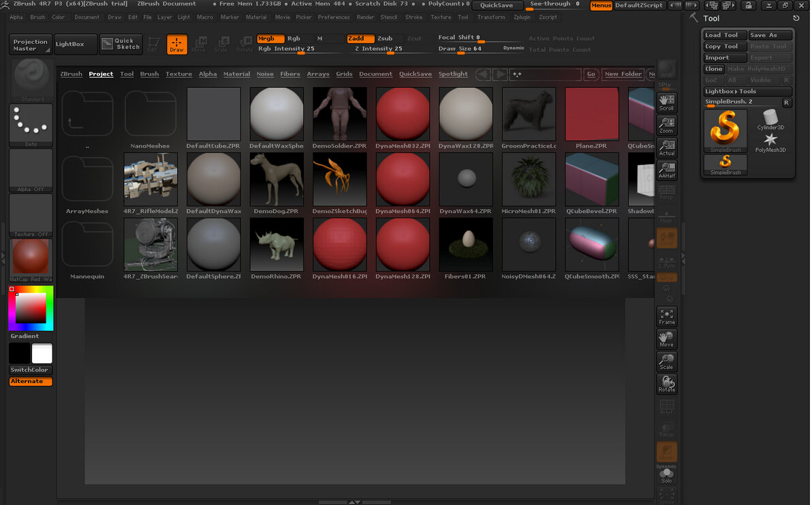Switch to the Project tab in LightBox
This screenshot has height=505, width=812.
tap(101, 74)
